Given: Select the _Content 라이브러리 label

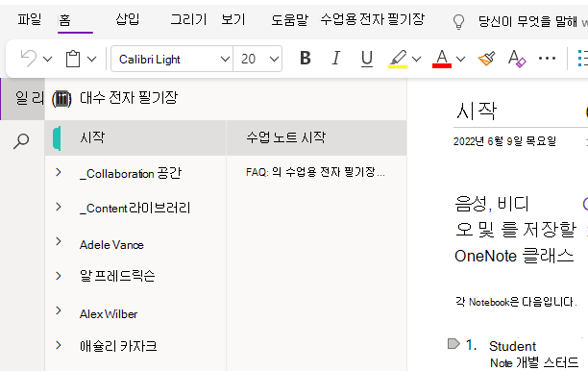Looking at the screenshot, I should click(x=135, y=208).
